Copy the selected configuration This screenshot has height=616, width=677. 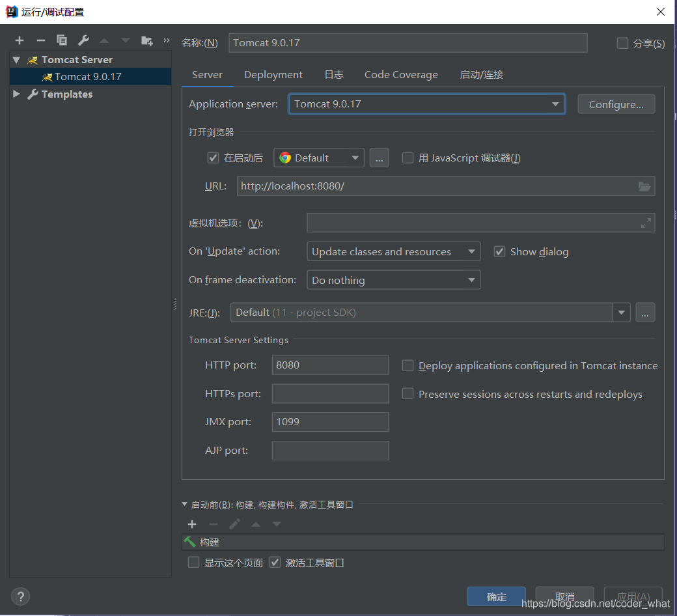tap(62, 40)
